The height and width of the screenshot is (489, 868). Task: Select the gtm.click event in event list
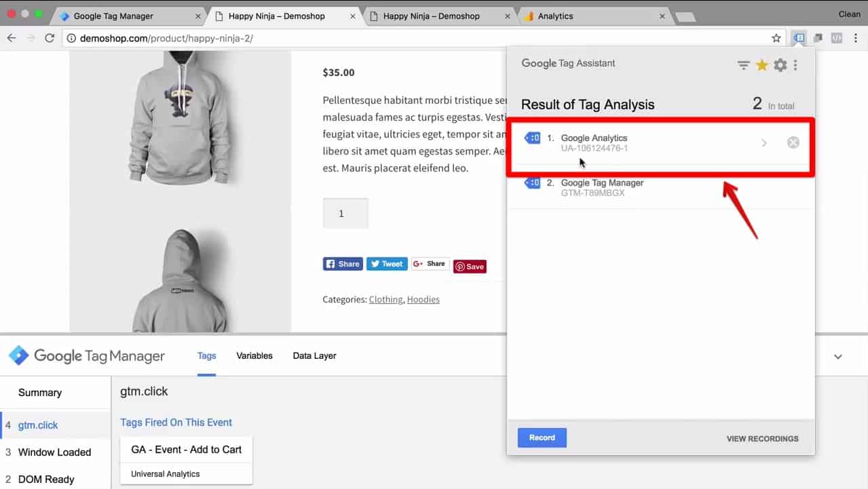[x=38, y=425]
